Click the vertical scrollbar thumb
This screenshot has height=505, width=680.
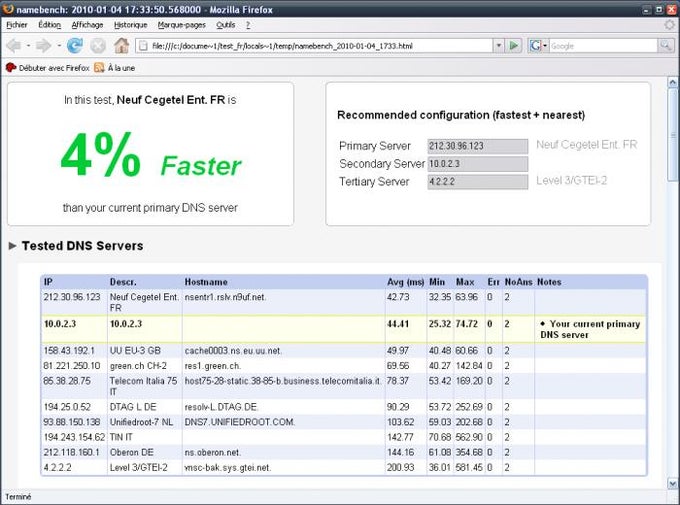(x=673, y=135)
